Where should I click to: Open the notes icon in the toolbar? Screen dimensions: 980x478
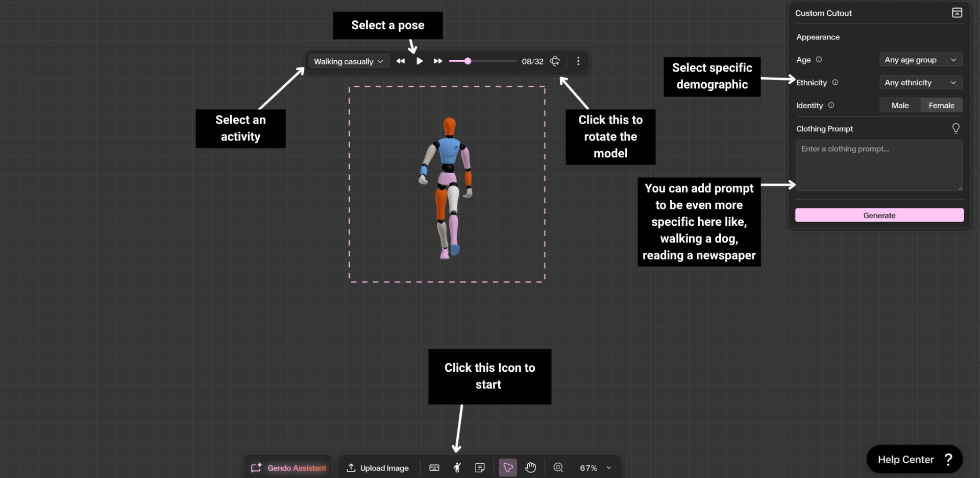pos(480,467)
